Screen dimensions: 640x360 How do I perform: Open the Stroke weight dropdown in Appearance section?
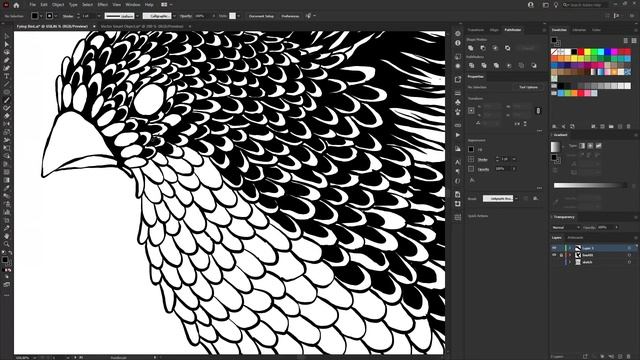pos(514,159)
